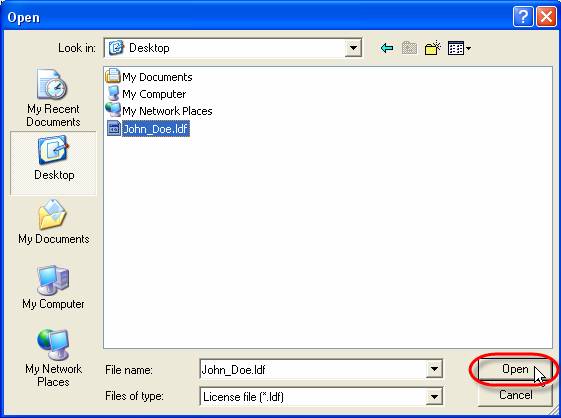Create a new folder with toolbar icon
The image size is (561, 418).
click(433, 48)
